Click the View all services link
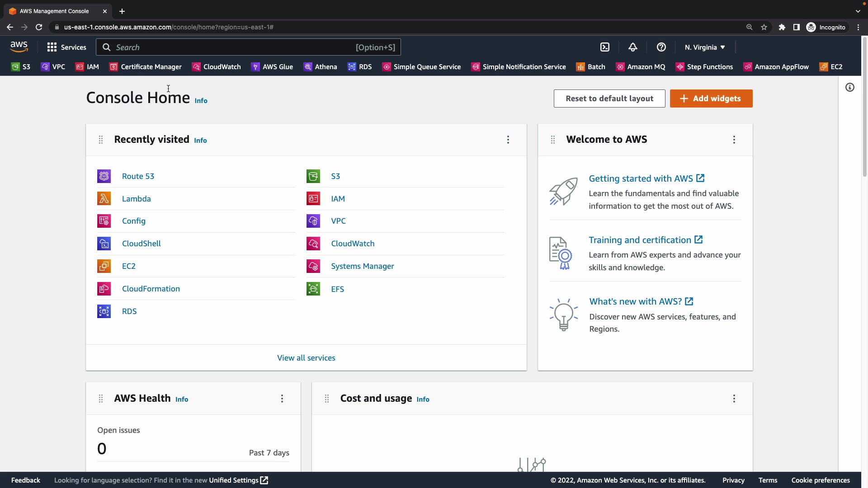This screenshot has height=488, width=868. (x=306, y=358)
